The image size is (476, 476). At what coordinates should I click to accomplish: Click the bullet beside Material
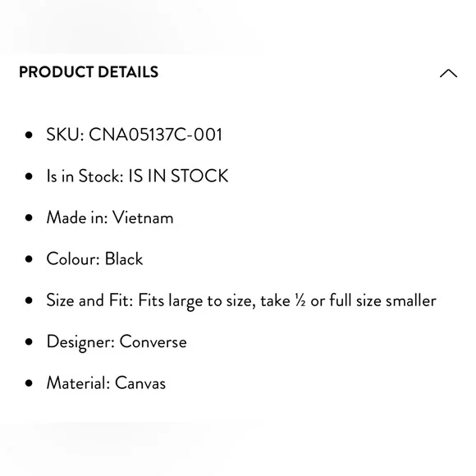click(29, 383)
